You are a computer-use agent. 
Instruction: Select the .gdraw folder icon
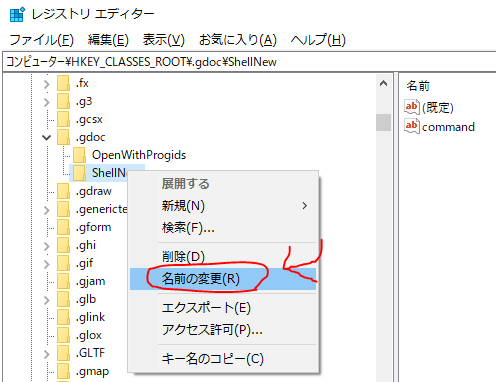(x=63, y=191)
